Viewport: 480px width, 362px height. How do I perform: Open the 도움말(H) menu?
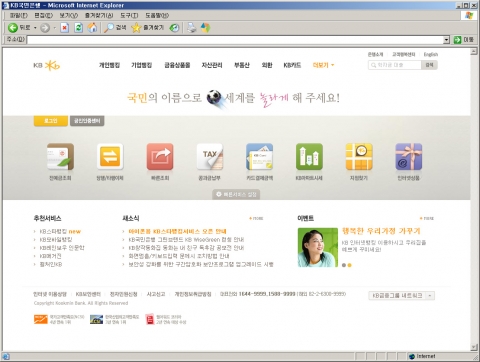click(157, 15)
